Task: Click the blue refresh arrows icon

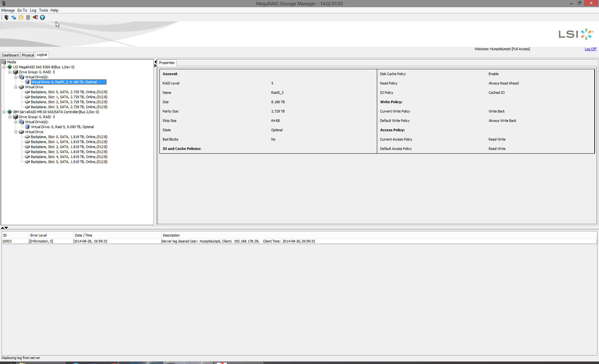Action: coord(14,17)
